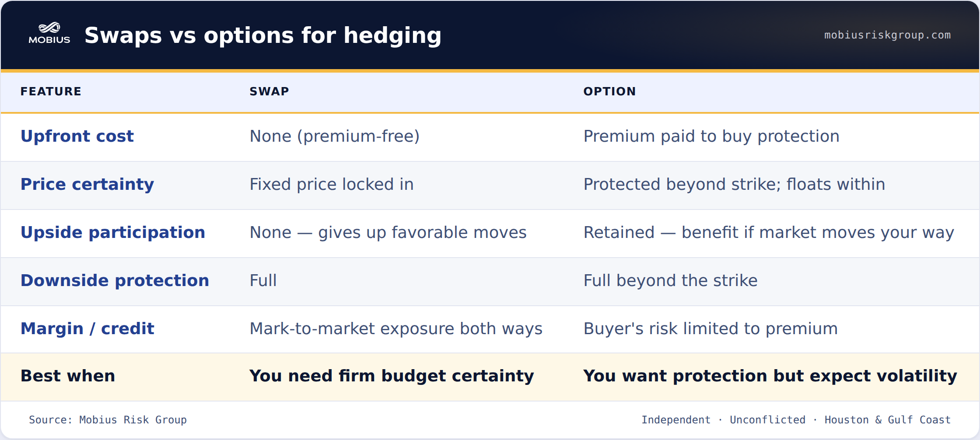This screenshot has height=440, width=980.
Task: Click the 'Swaps vs options for hedging' title
Action: coord(263,35)
